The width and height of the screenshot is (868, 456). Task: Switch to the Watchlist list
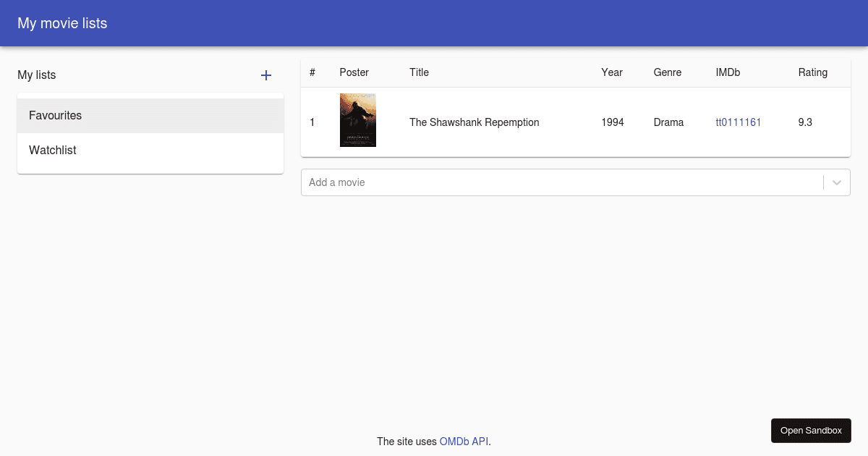click(52, 150)
